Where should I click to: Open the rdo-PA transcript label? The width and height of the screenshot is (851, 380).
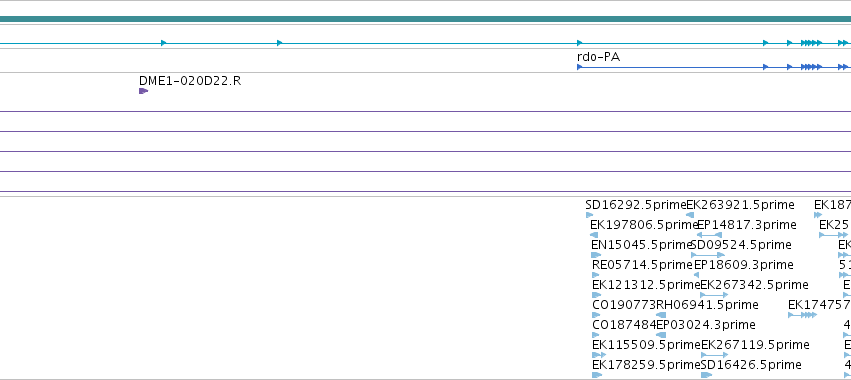(598, 57)
